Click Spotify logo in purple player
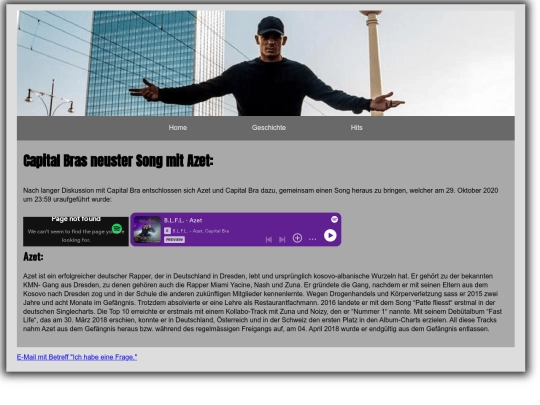The width and height of the screenshot is (540, 405). (x=334, y=219)
